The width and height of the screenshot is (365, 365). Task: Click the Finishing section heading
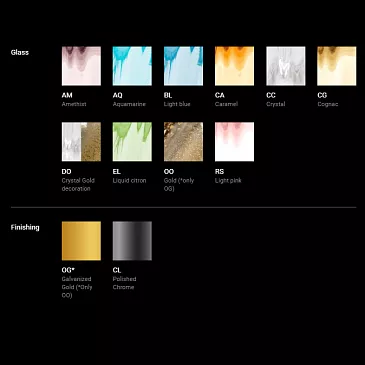click(25, 227)
